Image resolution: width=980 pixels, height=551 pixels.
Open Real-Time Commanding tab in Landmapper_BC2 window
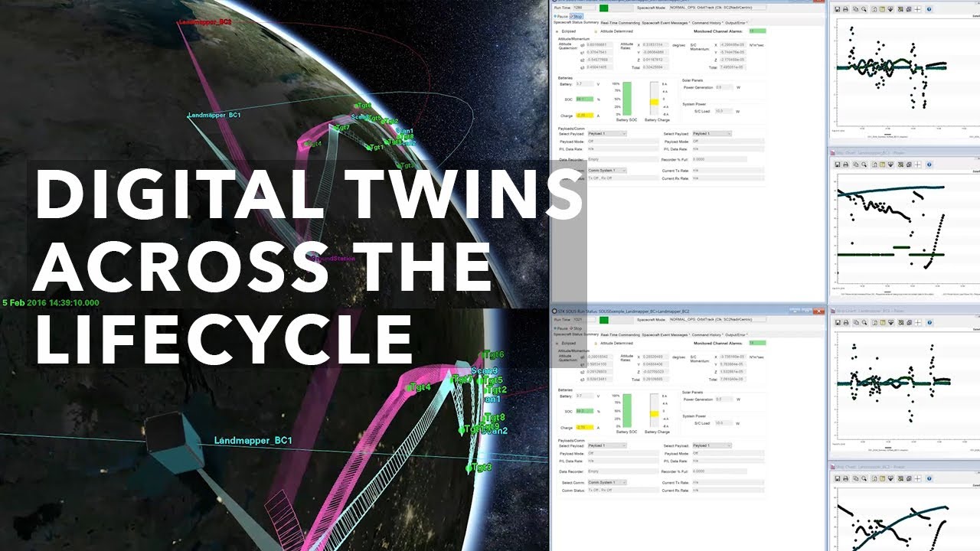coord(620,334)
